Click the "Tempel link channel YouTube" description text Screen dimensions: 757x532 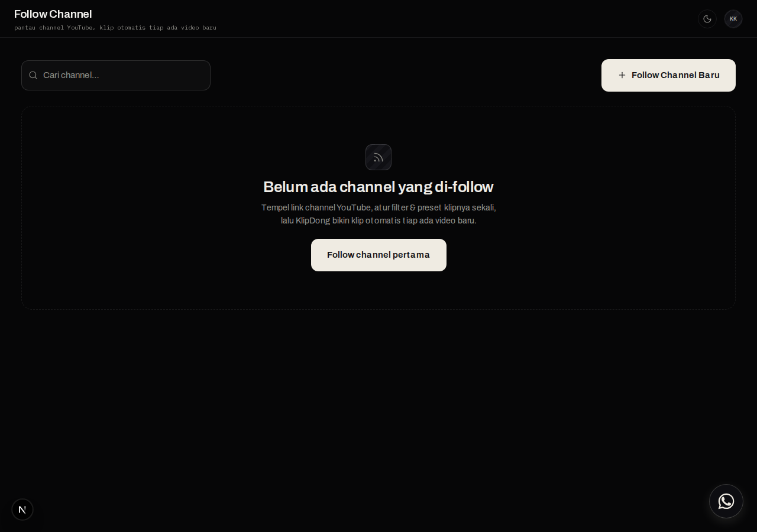[x=378, y=214]
